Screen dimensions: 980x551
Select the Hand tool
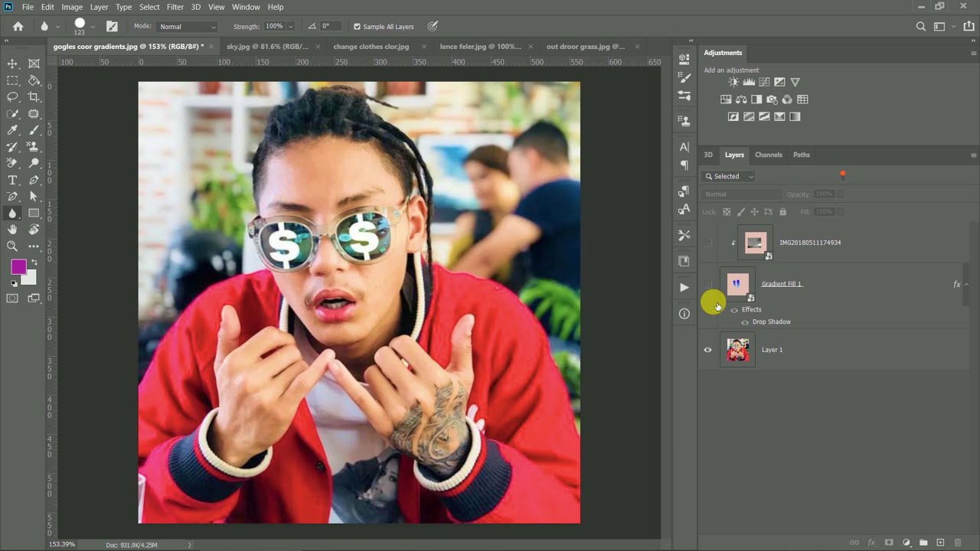(x=12, y=230)
